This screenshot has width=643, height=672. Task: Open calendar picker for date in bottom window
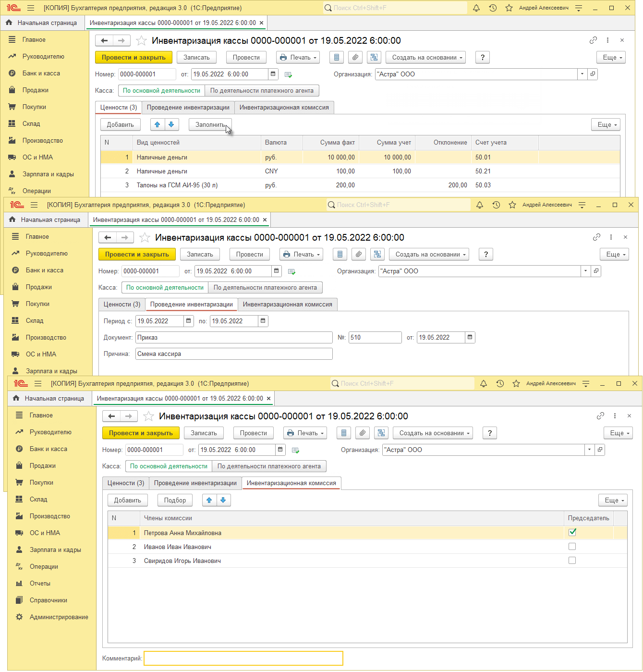280,450
